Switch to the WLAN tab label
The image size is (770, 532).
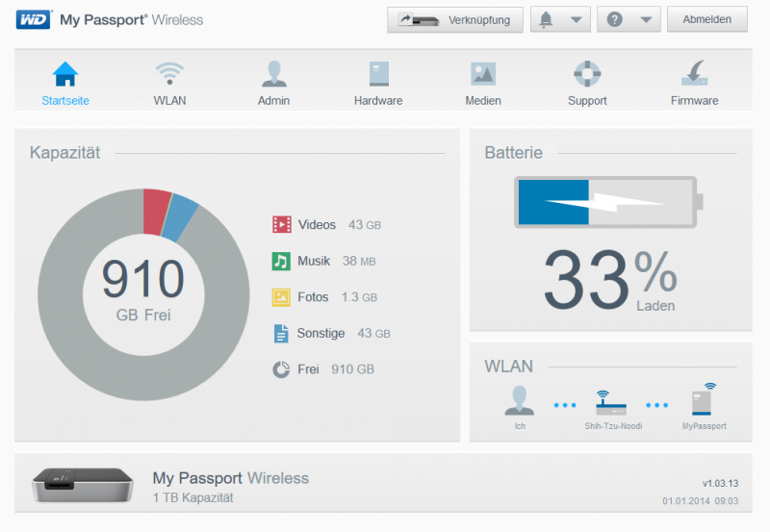click(x=170, y=101)
